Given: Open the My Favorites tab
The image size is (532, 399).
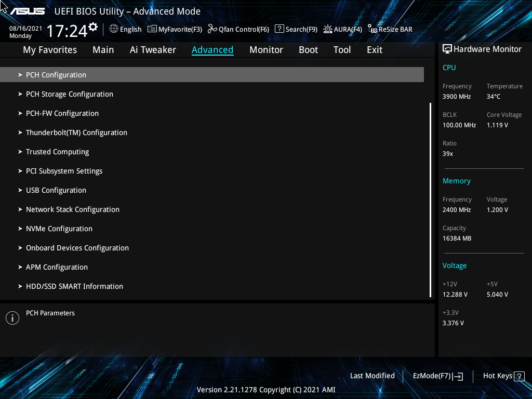Looking at the screenshot, I should coord(50,50).
